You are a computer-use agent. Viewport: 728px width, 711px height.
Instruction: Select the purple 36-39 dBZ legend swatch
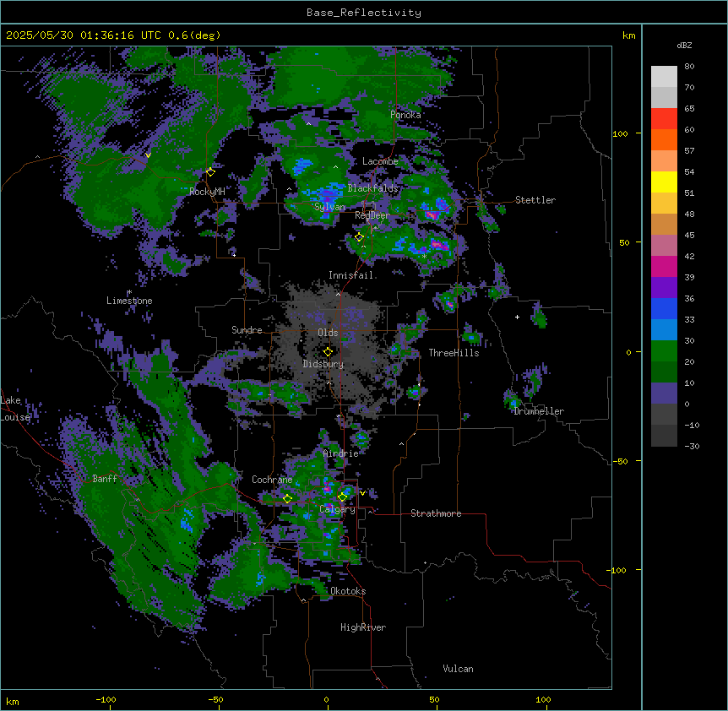tap(664, 288)
